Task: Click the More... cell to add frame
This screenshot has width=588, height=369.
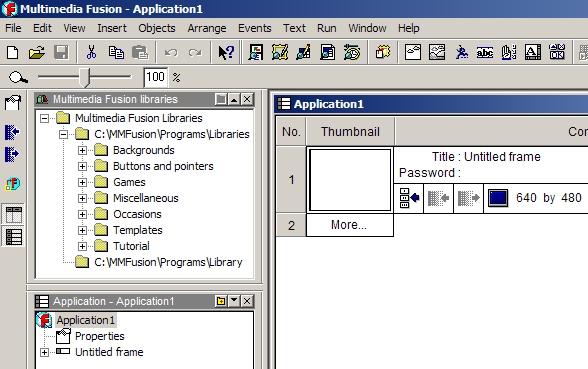Action: click(350, 225)
